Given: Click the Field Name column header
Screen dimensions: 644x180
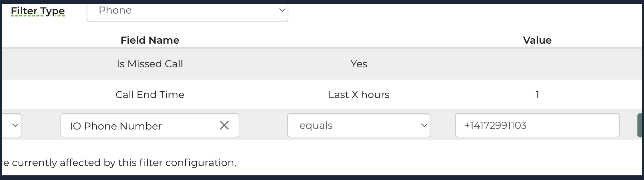Looking at the screenshot, I should click(x=150, y=40).
